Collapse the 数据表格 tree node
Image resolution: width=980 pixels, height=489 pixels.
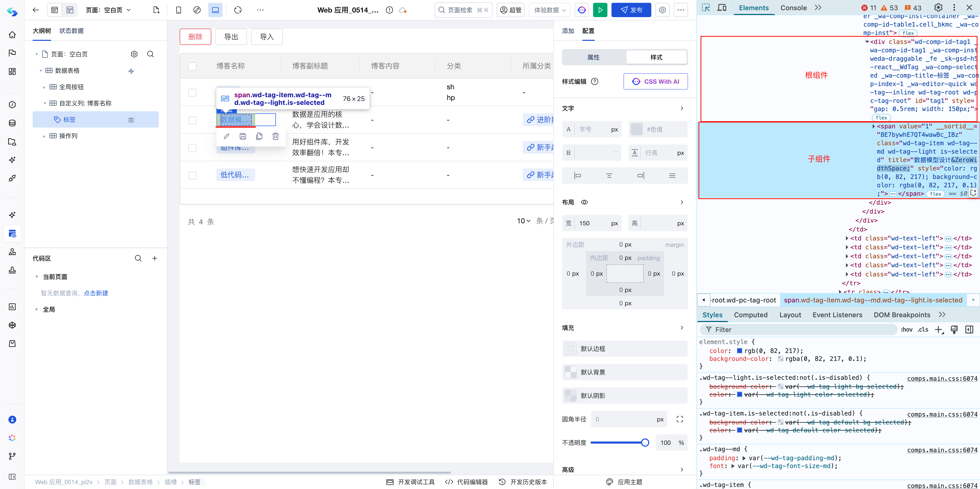coord(41,71)
